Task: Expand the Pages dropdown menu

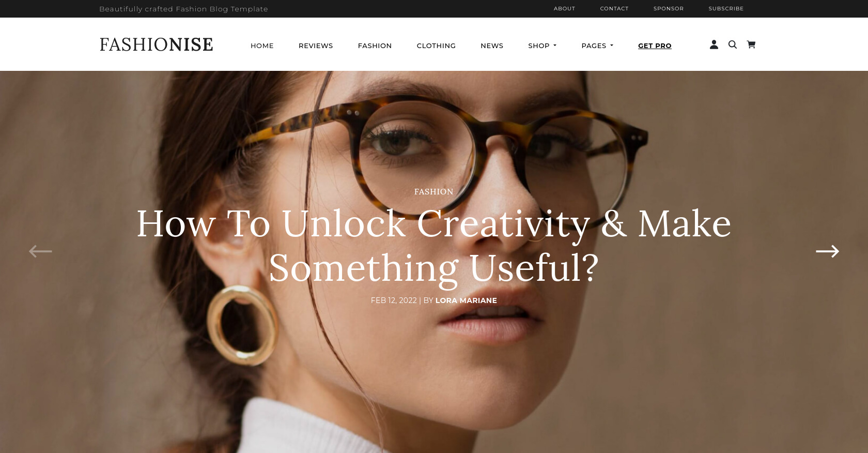Action: 597,46
